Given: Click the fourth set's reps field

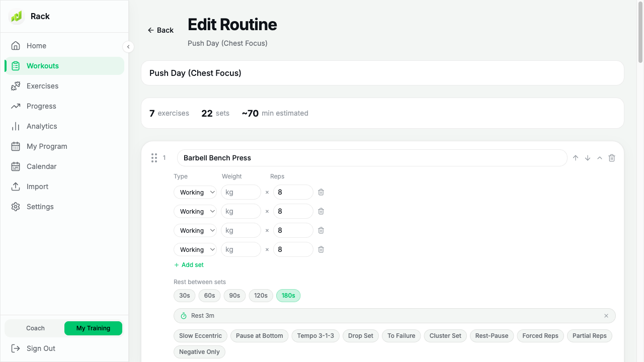Looking at the screenshot, I should tap(293, 249).
